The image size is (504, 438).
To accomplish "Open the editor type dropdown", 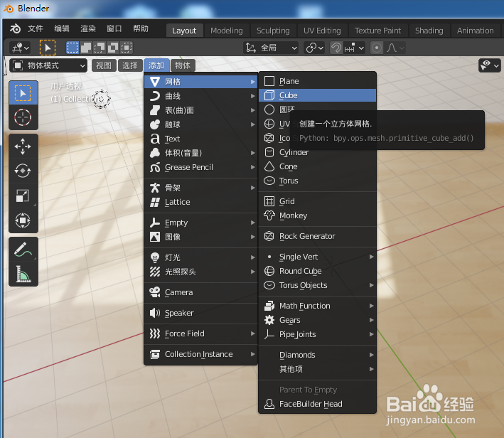I will (20, 48).
